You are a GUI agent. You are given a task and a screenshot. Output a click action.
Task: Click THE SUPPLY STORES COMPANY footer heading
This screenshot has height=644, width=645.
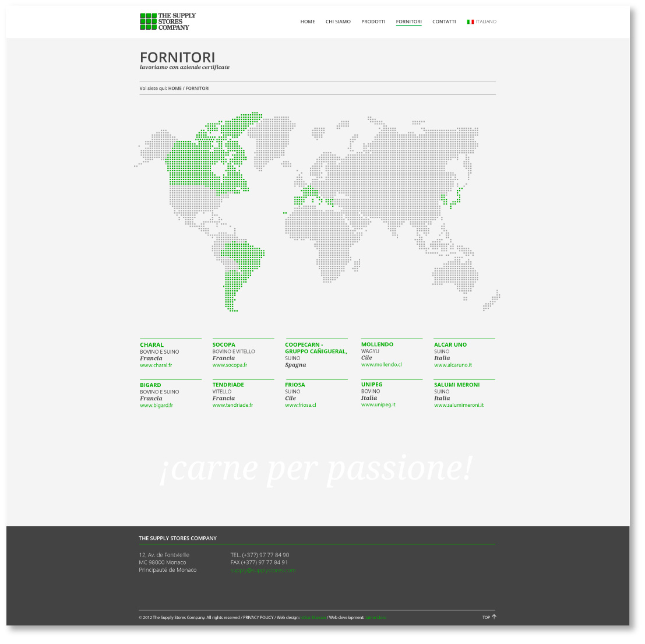coord(178,539)
